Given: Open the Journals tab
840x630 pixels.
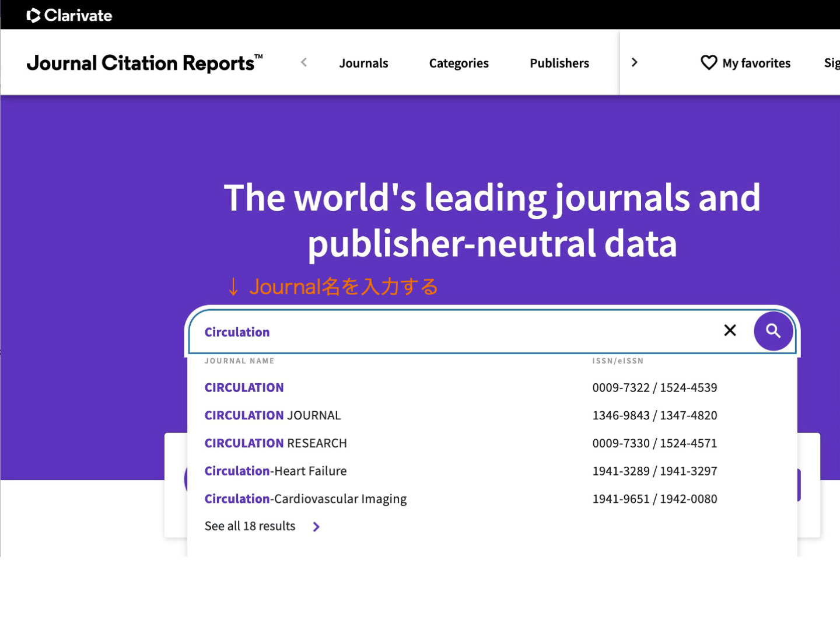Looking at the screenshot, I should 363,63.
